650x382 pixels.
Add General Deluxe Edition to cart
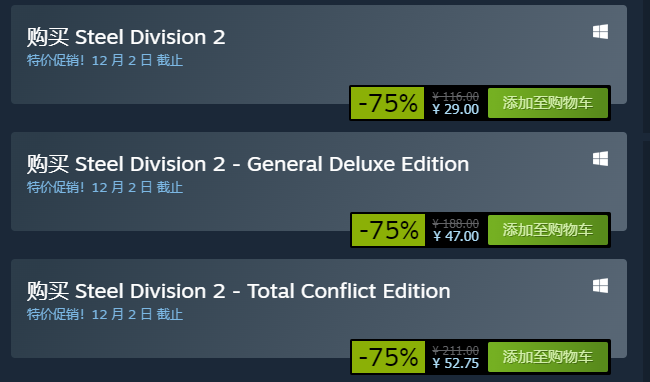point(548,230)
